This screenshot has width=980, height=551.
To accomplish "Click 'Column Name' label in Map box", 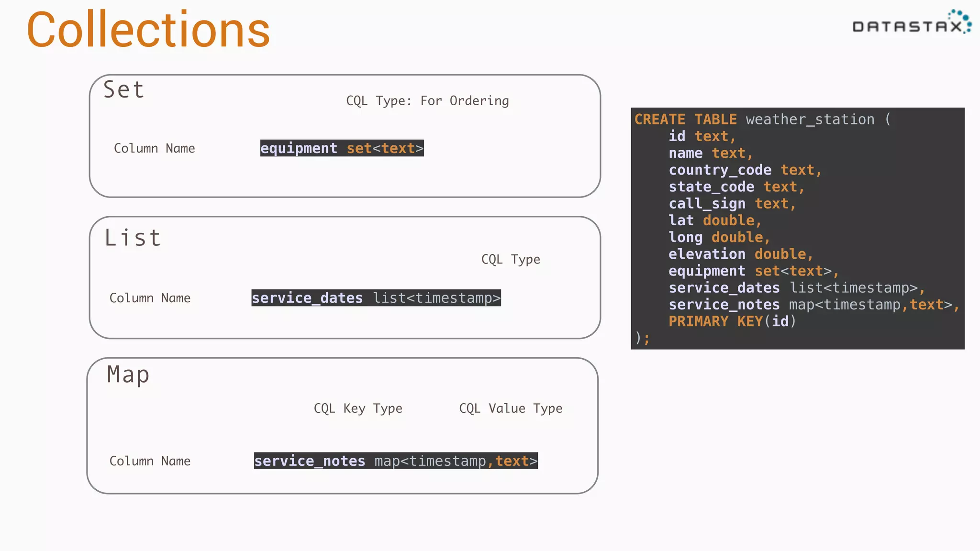I will point(150,461).
